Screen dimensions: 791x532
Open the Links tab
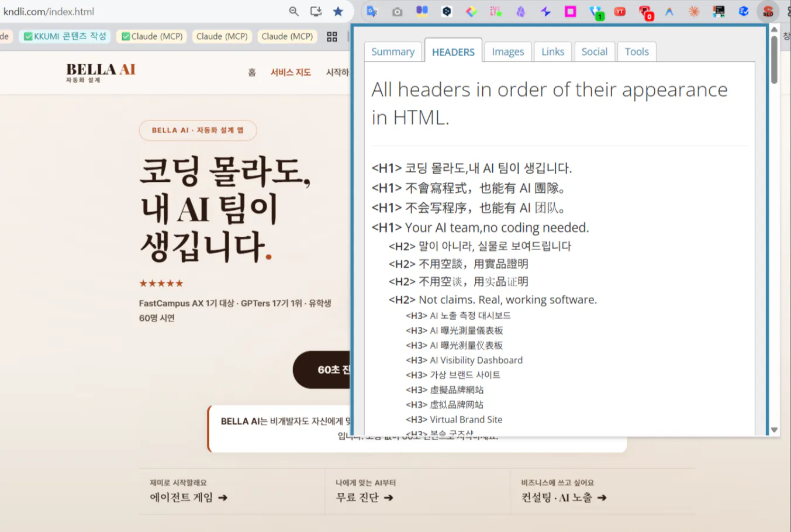552,52
